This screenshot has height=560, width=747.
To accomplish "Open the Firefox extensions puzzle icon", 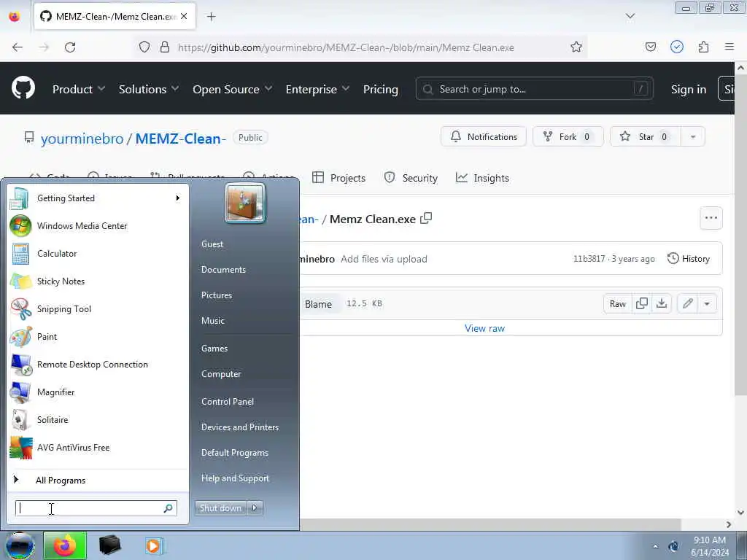I will pos(703,47).
